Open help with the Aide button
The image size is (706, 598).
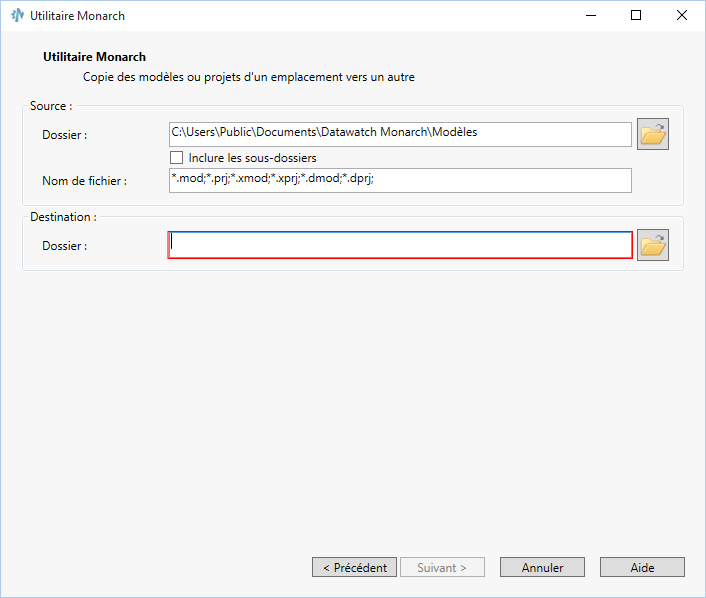pyautogui.click(x=642, y=567)
